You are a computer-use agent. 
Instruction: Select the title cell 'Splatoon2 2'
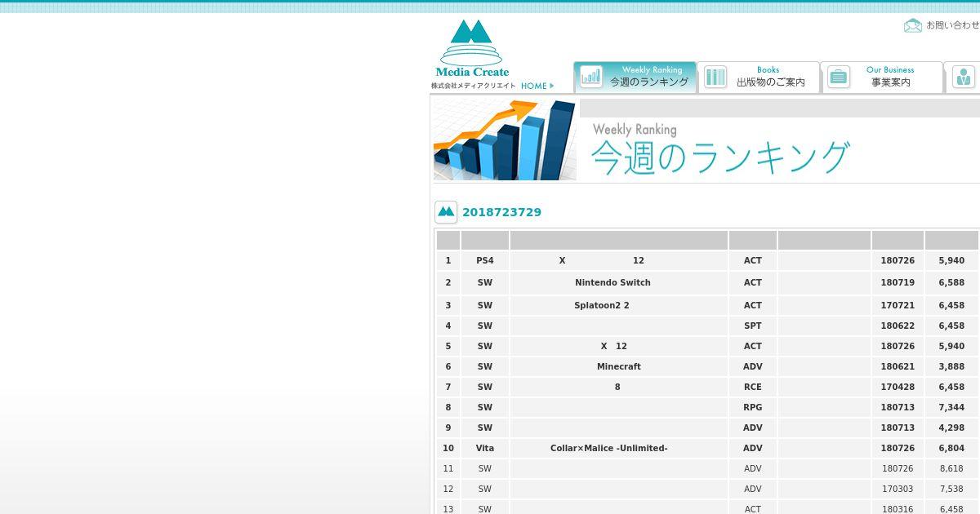[619, 305]
